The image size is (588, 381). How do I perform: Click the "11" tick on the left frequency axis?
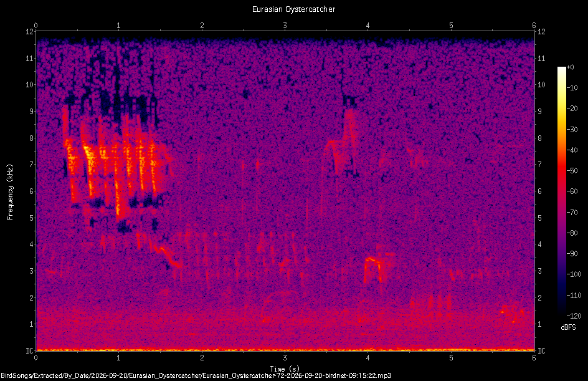coord(29,59)
